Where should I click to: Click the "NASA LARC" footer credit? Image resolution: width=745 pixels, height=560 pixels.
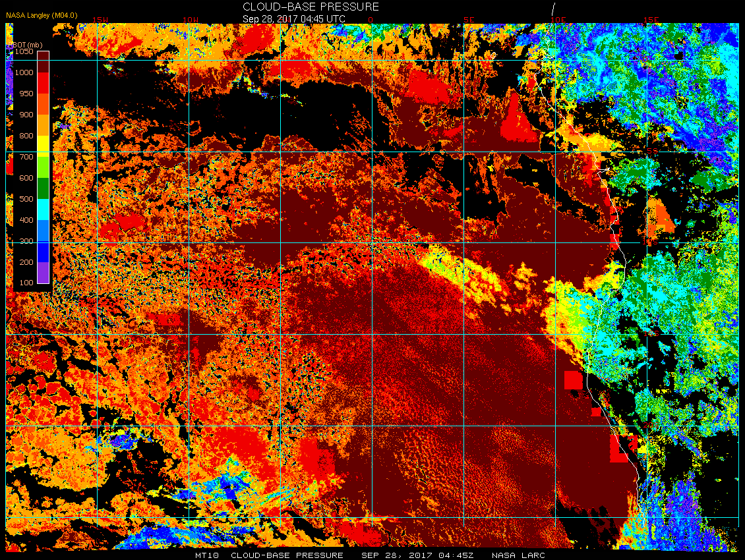point(518,555)
